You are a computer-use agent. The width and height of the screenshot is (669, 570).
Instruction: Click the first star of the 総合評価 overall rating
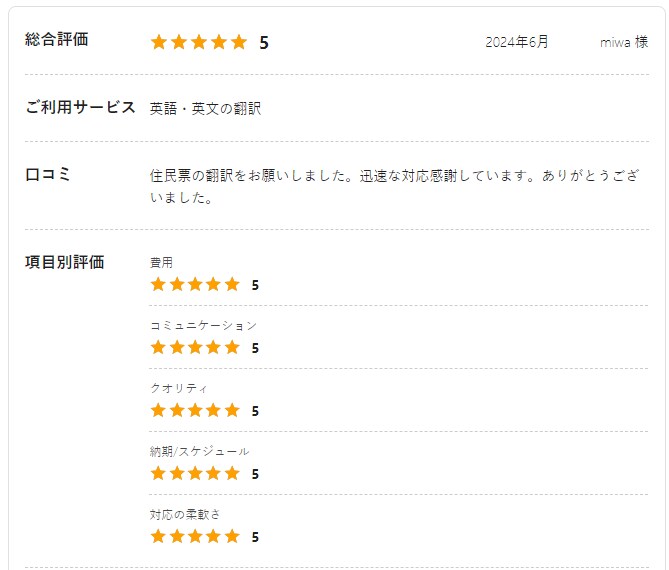(159, 42)
